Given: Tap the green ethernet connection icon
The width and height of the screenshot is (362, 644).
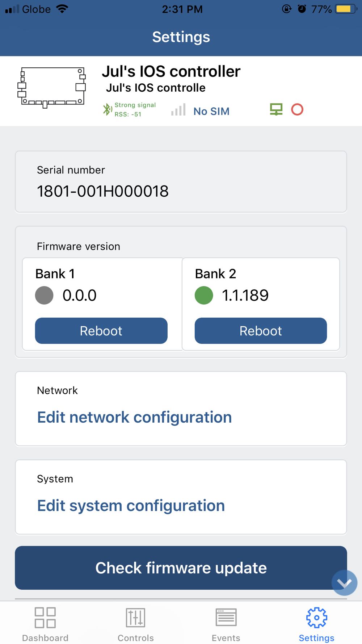Looking at the screenshot, I should (276, 109).
